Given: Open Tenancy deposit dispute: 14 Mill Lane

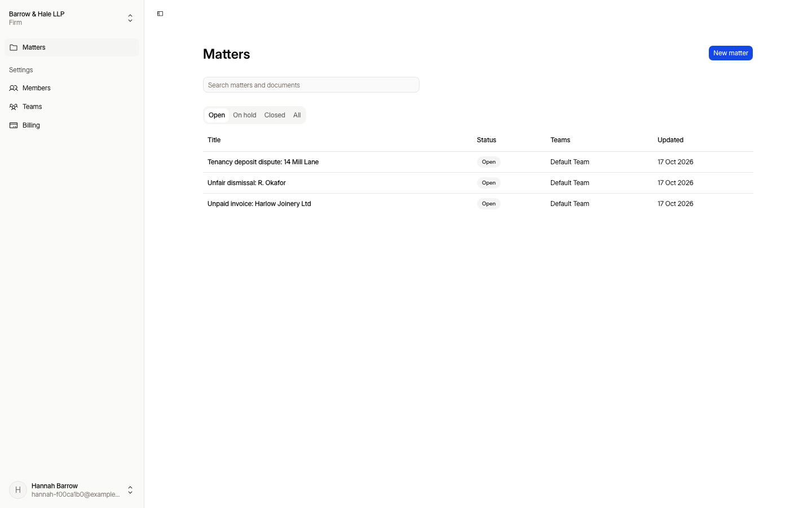Looking at the screenshot, I should point(263,162).
